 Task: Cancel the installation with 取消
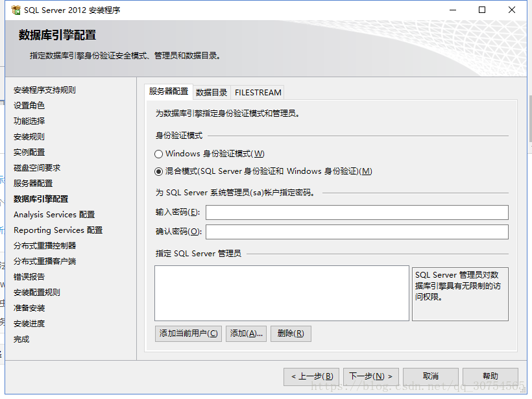[430, 376]
